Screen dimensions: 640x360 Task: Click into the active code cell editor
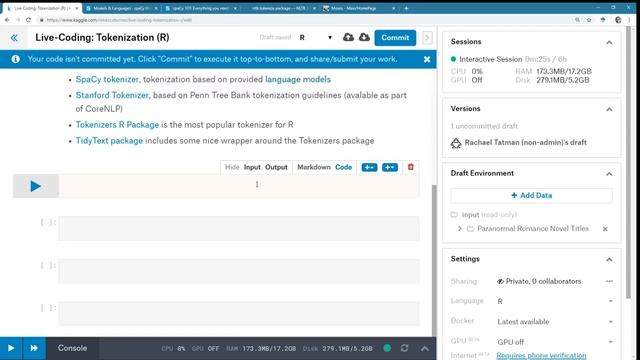239,186
